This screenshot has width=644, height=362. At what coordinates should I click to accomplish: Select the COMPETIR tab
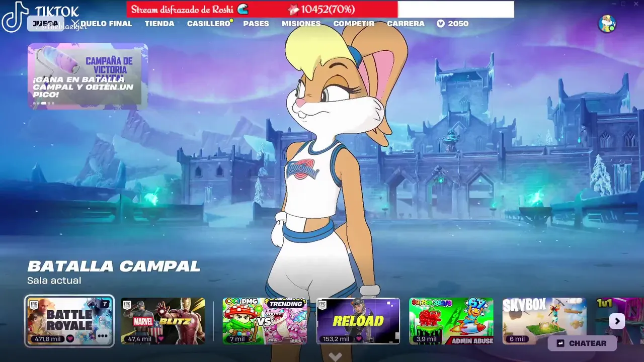354,24
